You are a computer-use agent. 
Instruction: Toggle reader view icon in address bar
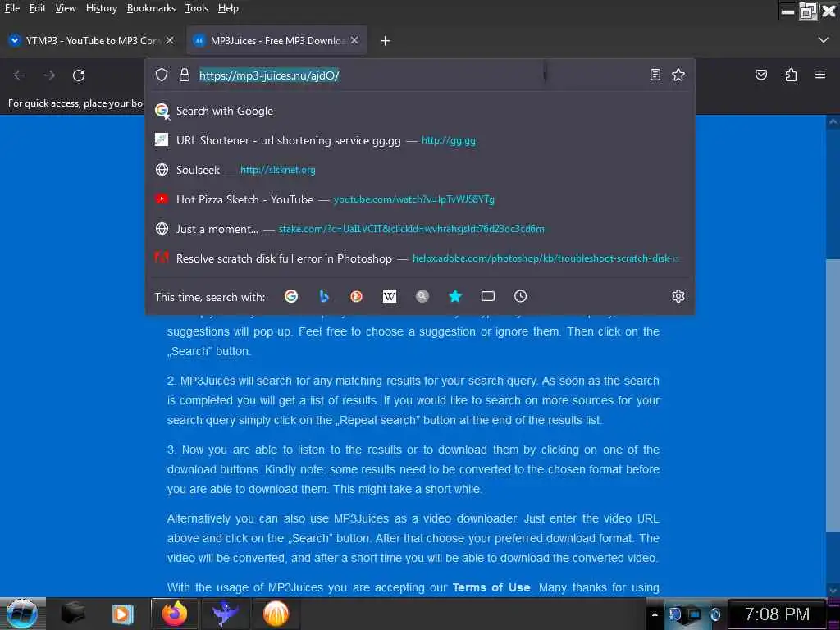point(655,75)
